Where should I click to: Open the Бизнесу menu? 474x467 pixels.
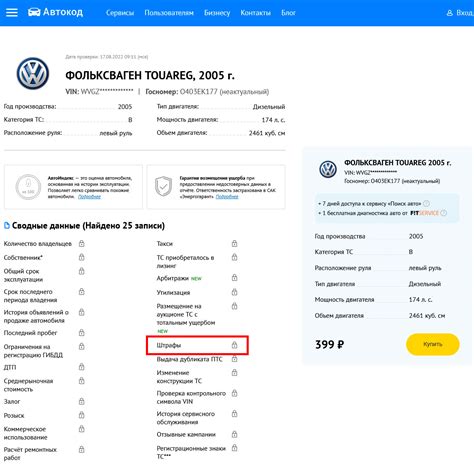(217, 13)
